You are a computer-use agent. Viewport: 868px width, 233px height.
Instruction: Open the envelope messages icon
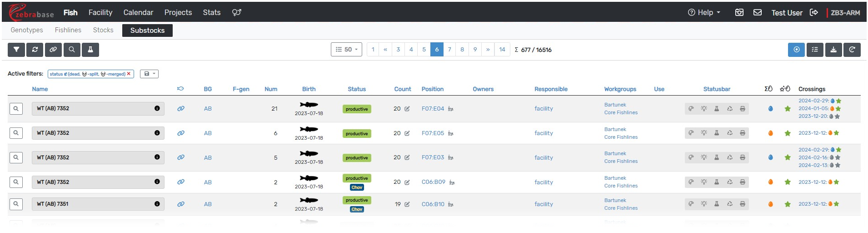758,13
